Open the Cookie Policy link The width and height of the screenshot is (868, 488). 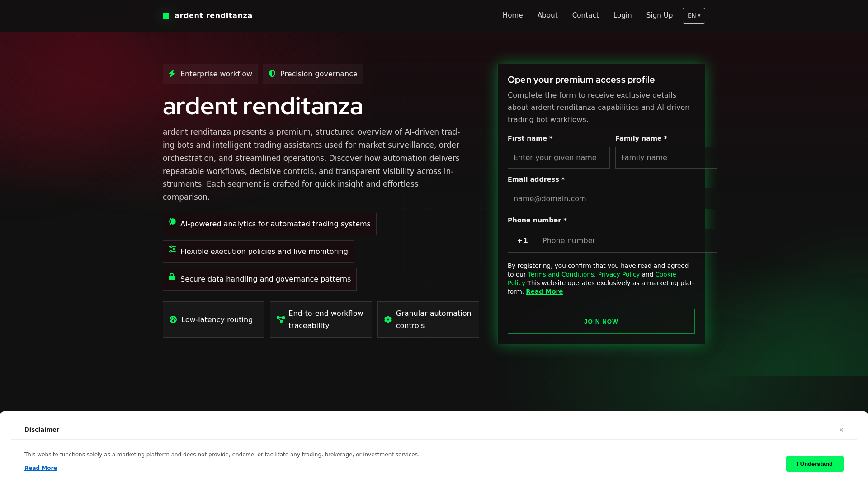(665, 274)
